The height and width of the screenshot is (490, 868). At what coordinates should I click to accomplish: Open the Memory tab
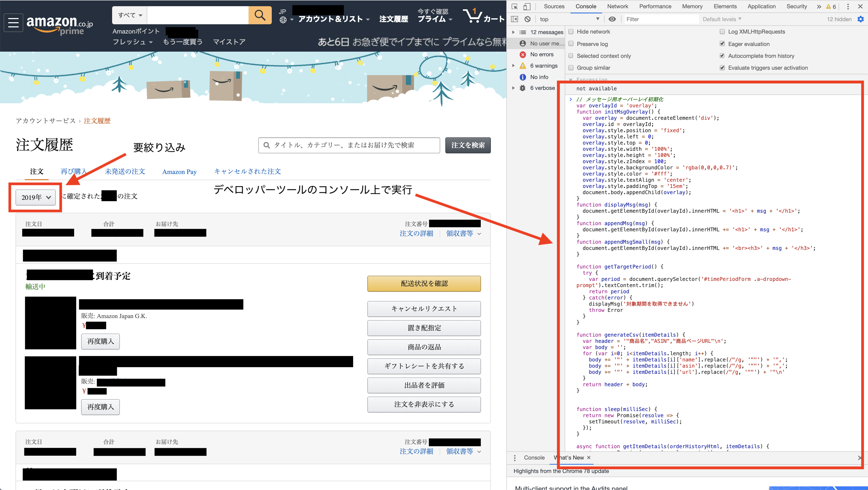(692, 6)
